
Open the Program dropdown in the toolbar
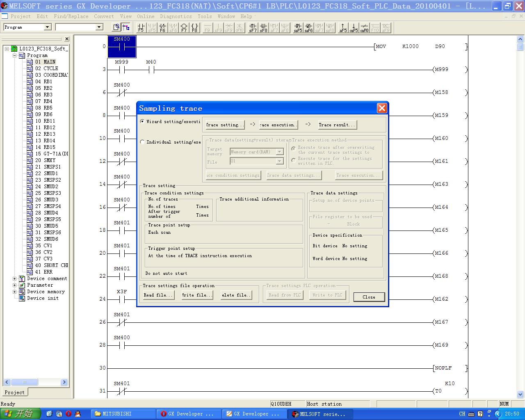(48, 27)
